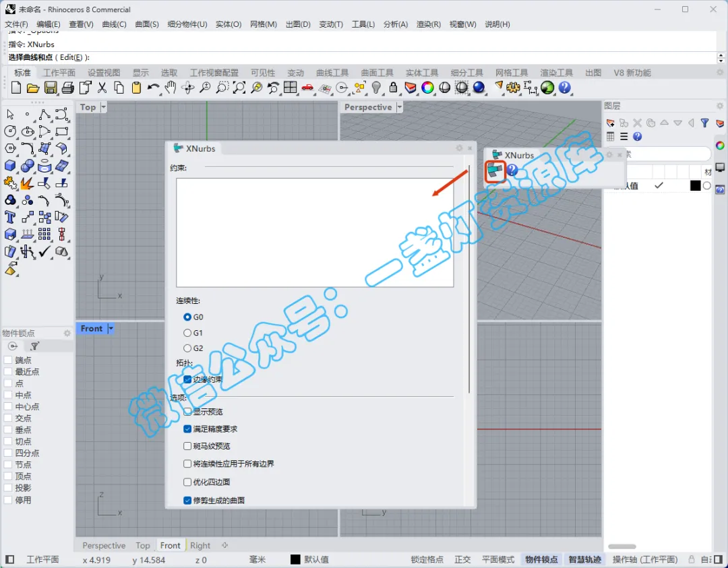Image resolution: width=728 pixels, height=568 pixels.
Task: Open the Front viewport dropdown arrow
Action: pos(111,329)
